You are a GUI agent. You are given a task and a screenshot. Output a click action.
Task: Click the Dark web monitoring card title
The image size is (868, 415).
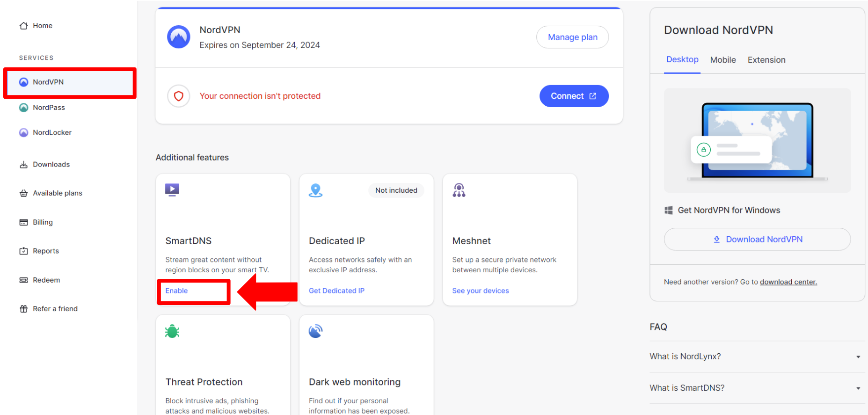coord(355,382)
